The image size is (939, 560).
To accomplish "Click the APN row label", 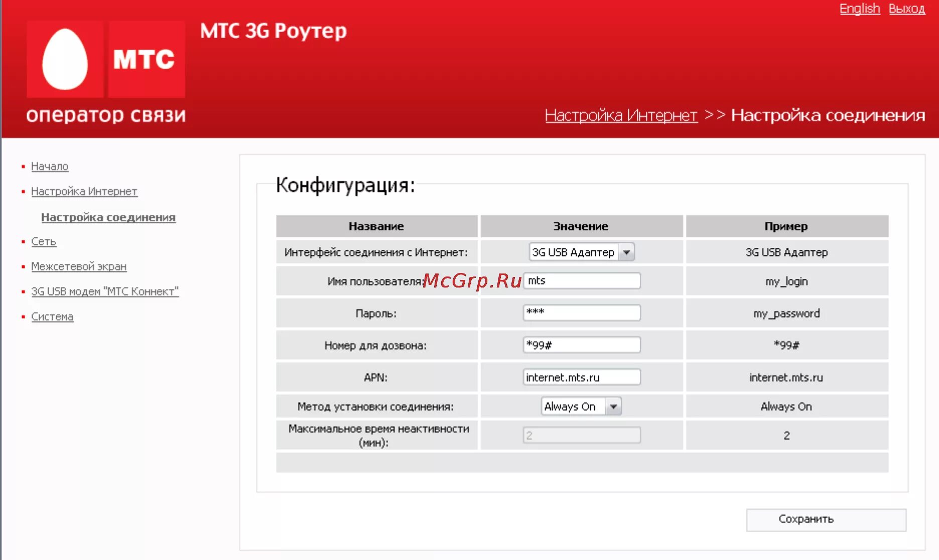I will point(376,377).
